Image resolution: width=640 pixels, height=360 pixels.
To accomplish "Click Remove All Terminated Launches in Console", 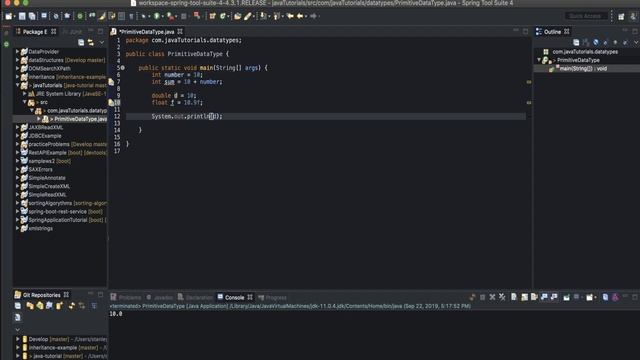I will pos(502,297).
